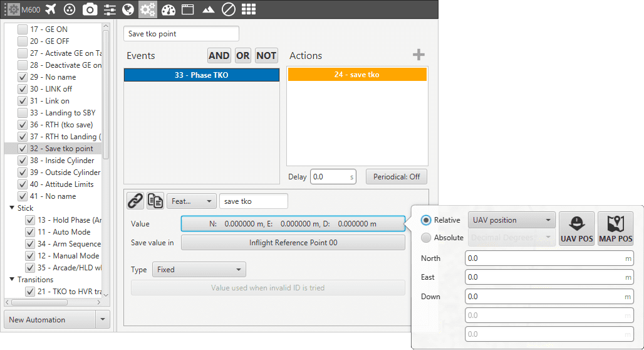This screenshot has width=644, height=350.
Task: Toggle checkbox for 17 - GE ON
Action: tap(23, 29)
